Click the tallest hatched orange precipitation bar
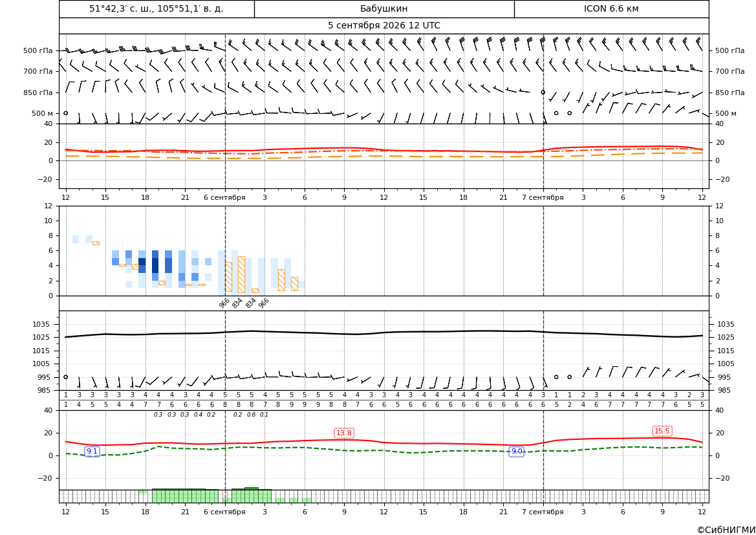 [x=242, y=274]
